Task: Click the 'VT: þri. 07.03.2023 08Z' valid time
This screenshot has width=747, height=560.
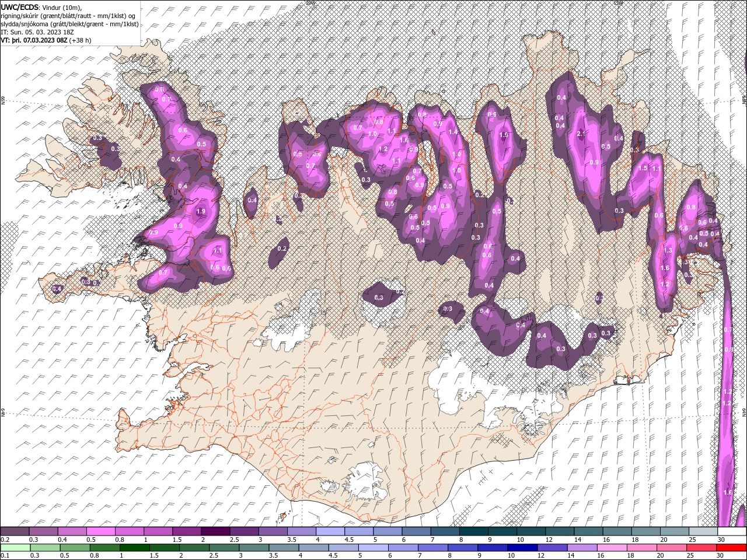Action: coord(34,40)
